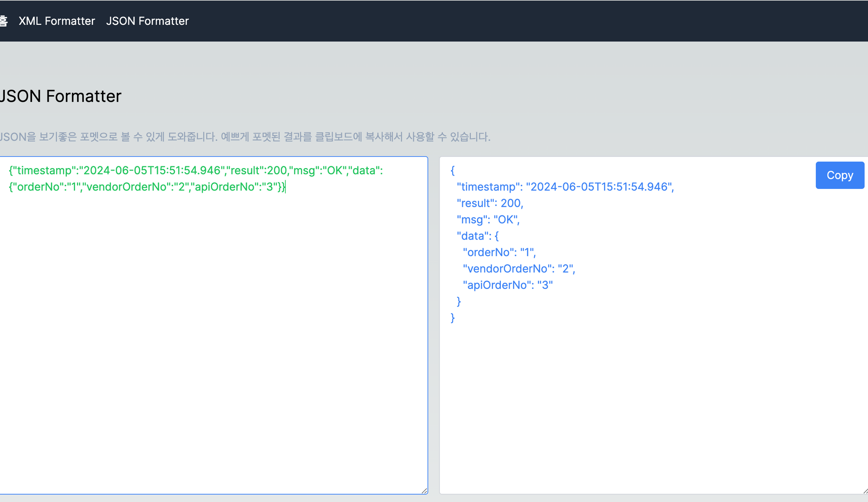Viewport: 868px width, 502px height.
Task: Click the JSON Formatter page heading
Action: [x=61, y=96]
